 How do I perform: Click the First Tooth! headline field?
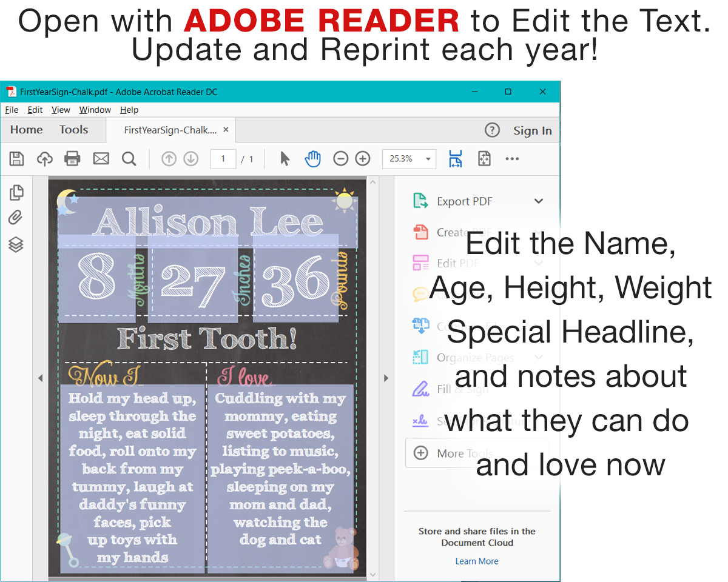(x=206, y=338)
